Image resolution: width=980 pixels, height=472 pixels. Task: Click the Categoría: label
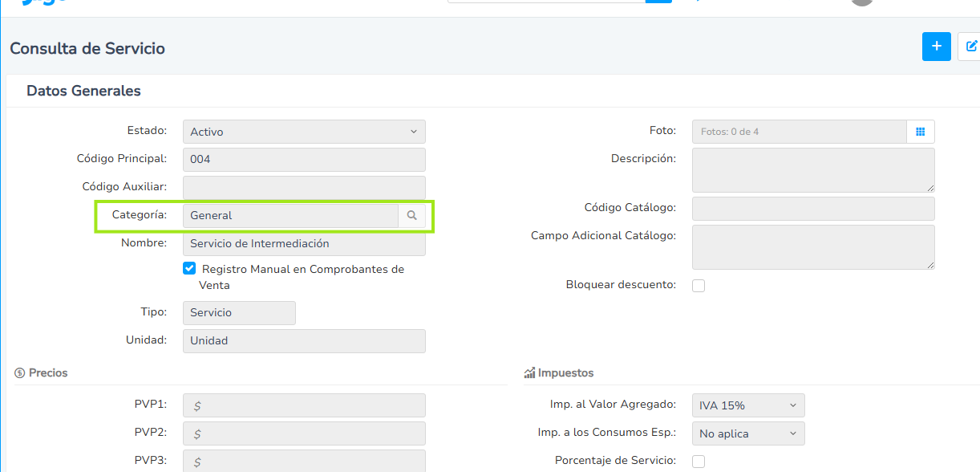pyautogui.click(x=140, y=214)
